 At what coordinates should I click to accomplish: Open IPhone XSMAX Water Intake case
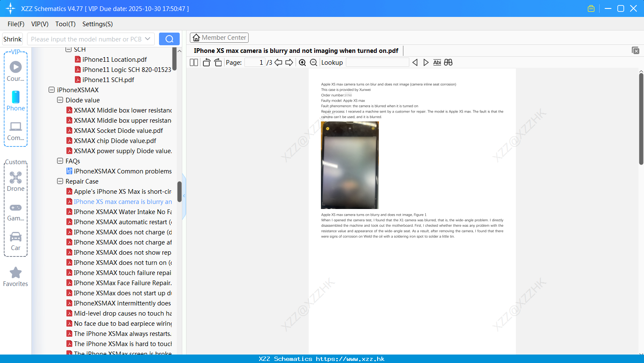pyautogui.click(x=119, y=212)
